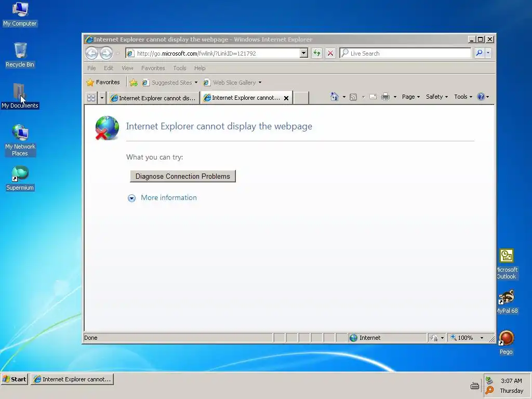The height and width of the screenshot is (399, 532).
Task: Select the Supermium desktop shortcut
Action: tap(20, 179)
